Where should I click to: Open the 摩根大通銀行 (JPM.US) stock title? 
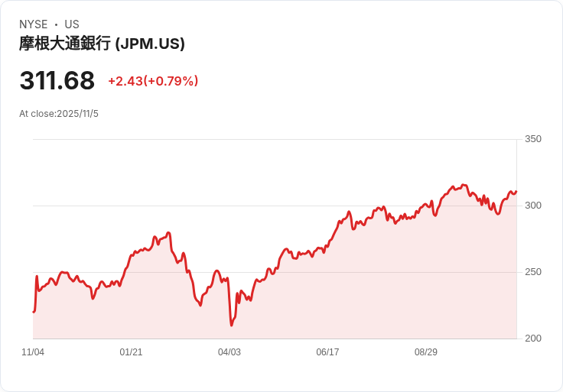click(x=102, y=44)
